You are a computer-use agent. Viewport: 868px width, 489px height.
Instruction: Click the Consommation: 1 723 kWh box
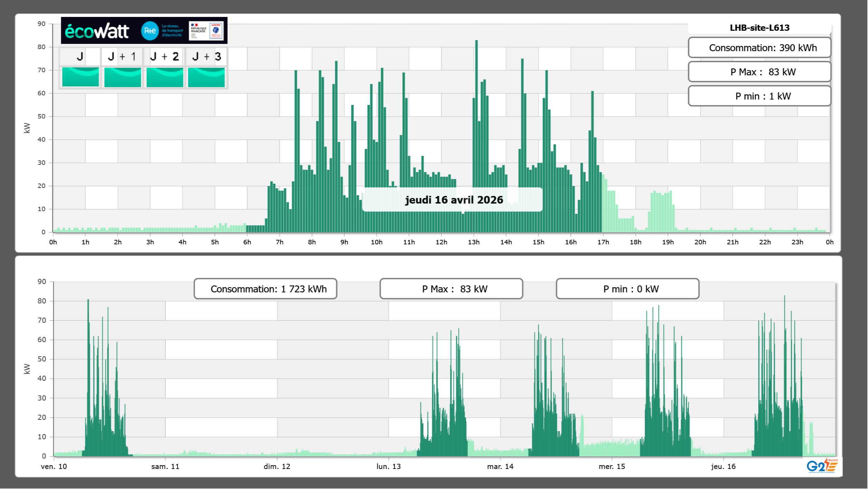[265, 289]
